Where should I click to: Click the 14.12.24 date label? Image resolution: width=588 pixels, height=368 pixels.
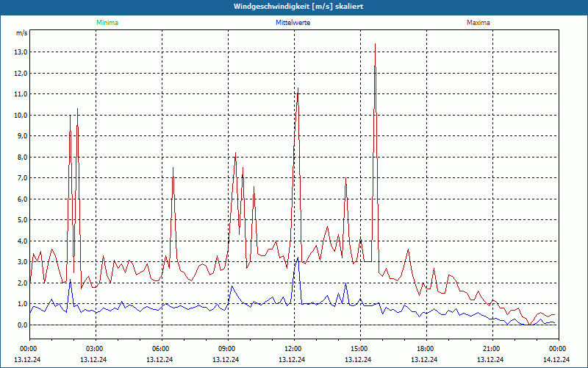point(556,359)
